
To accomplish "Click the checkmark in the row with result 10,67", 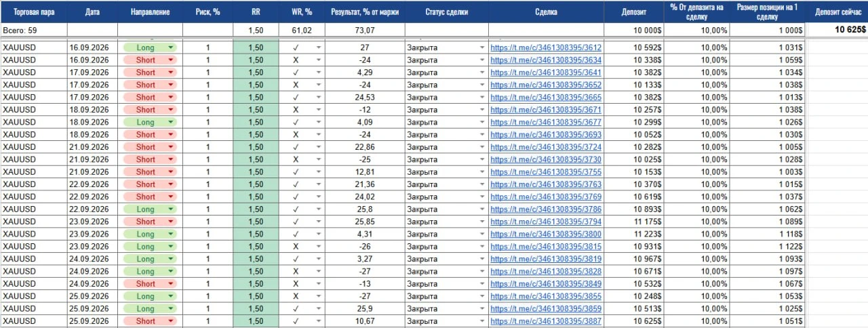I will point(295,321).
